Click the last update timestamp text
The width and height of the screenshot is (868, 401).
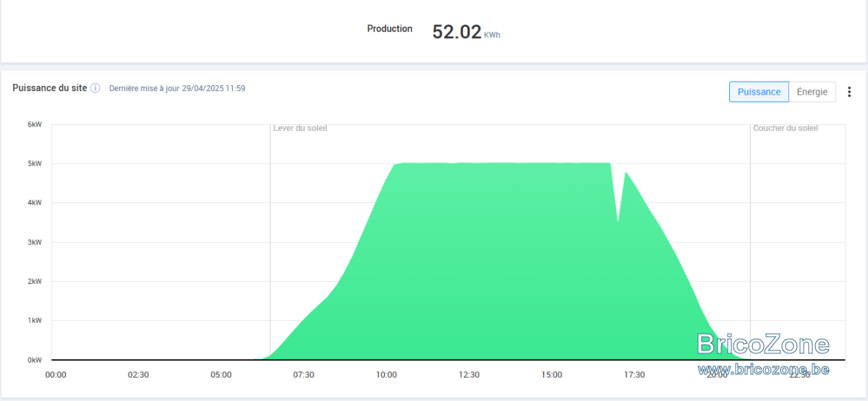click(177, 88)
